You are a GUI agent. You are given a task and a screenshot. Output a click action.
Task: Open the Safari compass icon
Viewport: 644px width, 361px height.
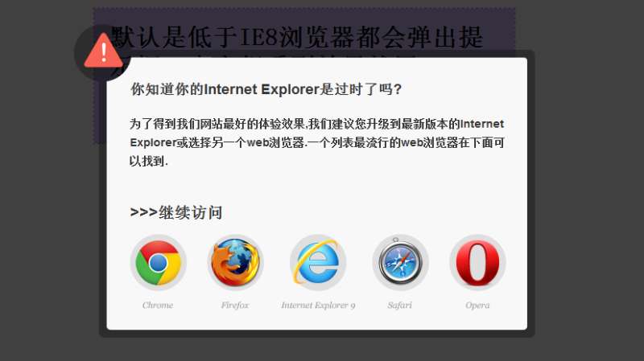pyautogui.click(x=400, y=262)
